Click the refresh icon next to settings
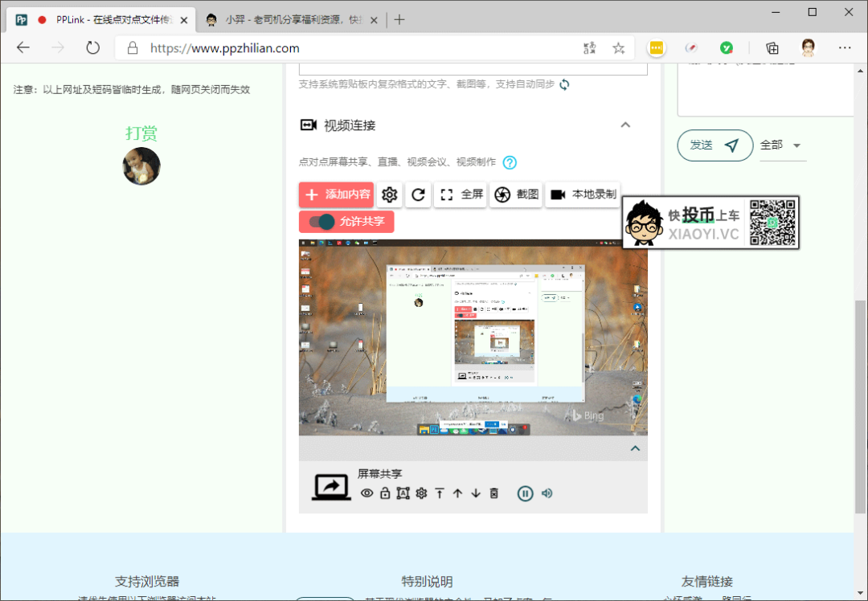The width and height of the screenshot is (868, 601). 418,194
